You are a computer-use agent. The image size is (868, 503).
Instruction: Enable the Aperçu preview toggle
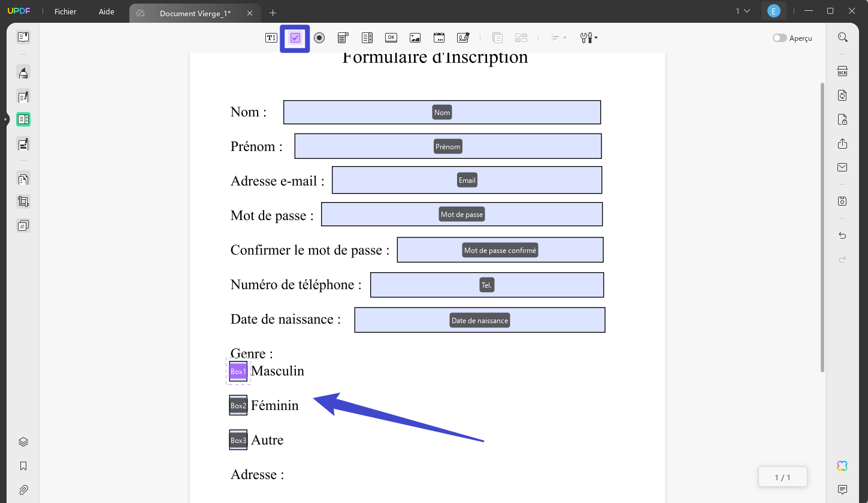[x=780, y=37]
